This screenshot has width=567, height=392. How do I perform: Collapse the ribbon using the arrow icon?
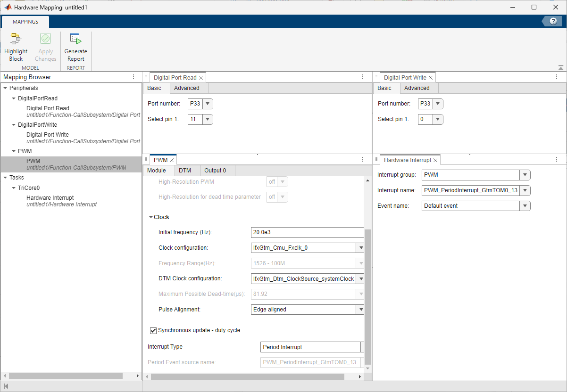point(560,67)
